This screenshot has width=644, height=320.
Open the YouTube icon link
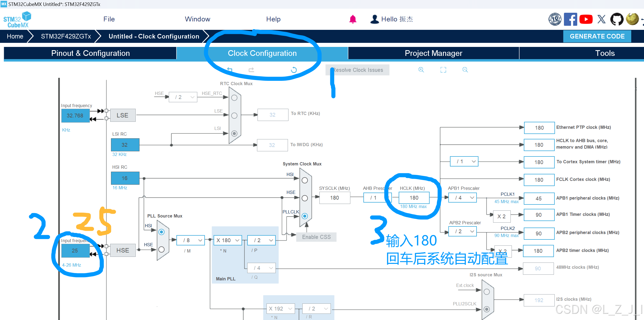[x=586, y=19]
